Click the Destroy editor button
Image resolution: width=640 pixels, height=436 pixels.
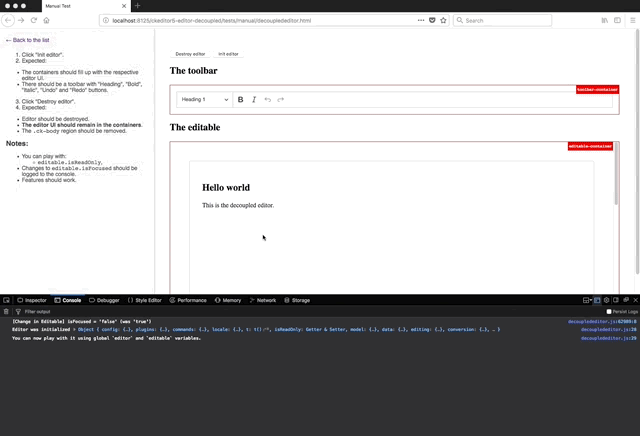point(190,54)
